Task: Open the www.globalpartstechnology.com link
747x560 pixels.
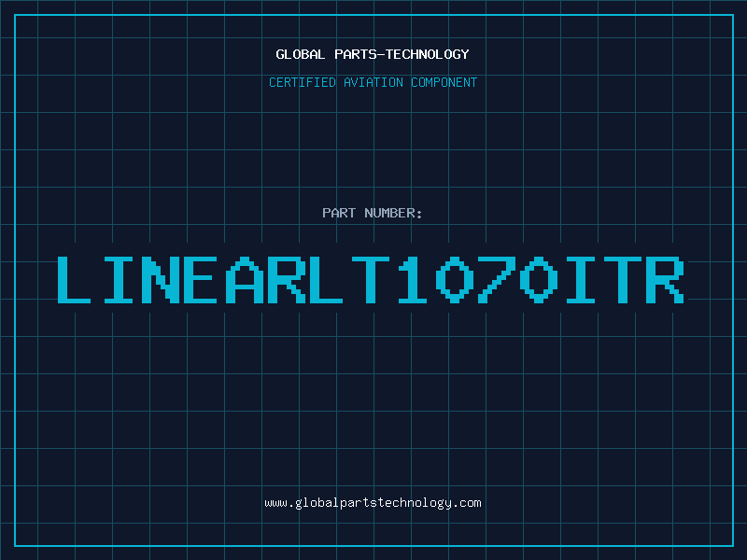Action: 373,503
